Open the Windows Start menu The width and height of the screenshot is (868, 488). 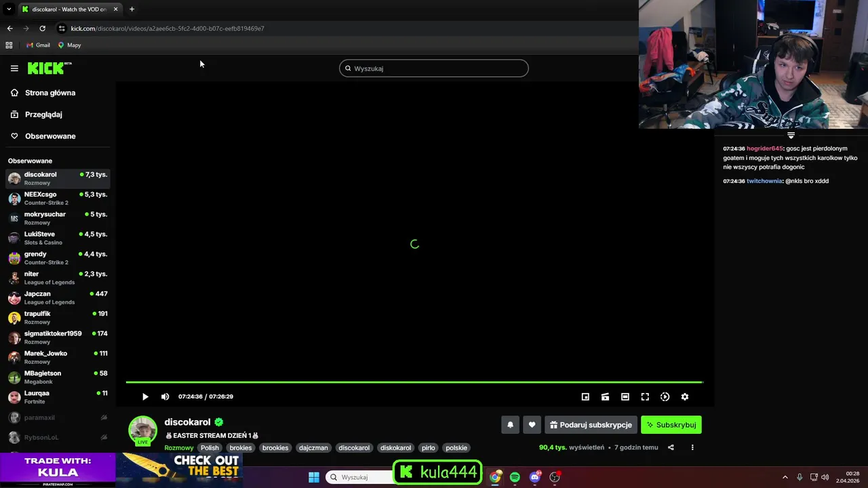[314, 477]
